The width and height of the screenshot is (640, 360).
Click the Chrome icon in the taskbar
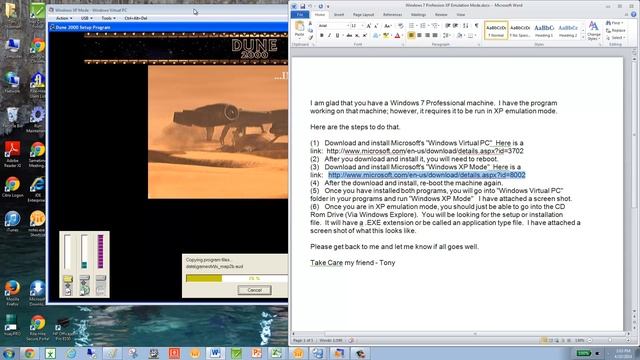[29, 353]
